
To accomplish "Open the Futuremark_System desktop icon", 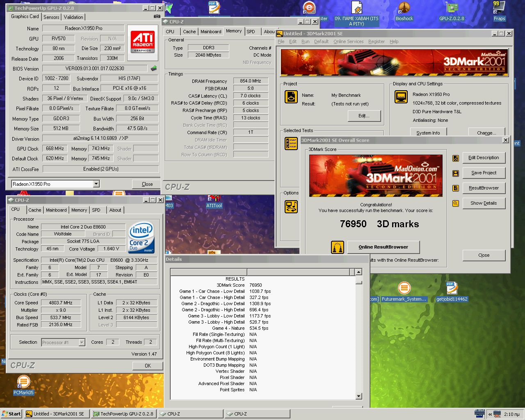I will click(404, 292).
